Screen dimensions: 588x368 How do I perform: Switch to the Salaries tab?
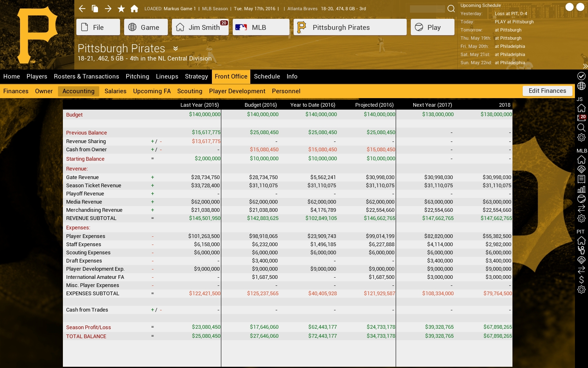(x=115, y=91)
